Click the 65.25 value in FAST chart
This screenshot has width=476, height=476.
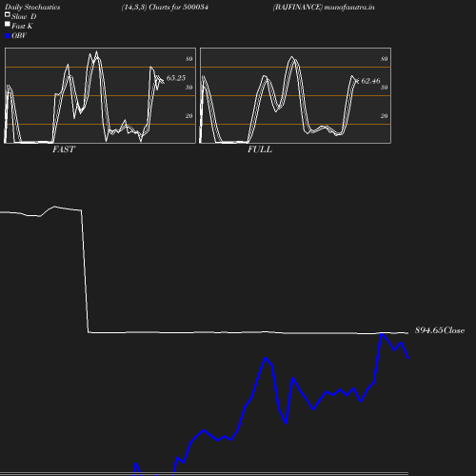tap(176, 78)
